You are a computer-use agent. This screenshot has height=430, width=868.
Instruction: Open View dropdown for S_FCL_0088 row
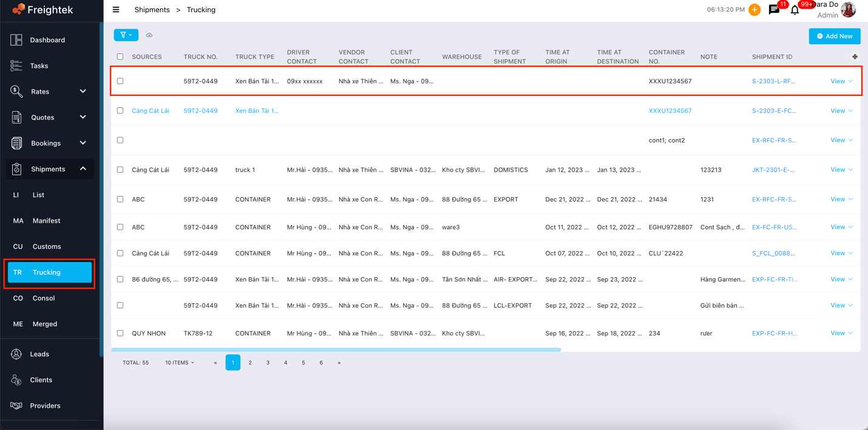click(842, 253)
